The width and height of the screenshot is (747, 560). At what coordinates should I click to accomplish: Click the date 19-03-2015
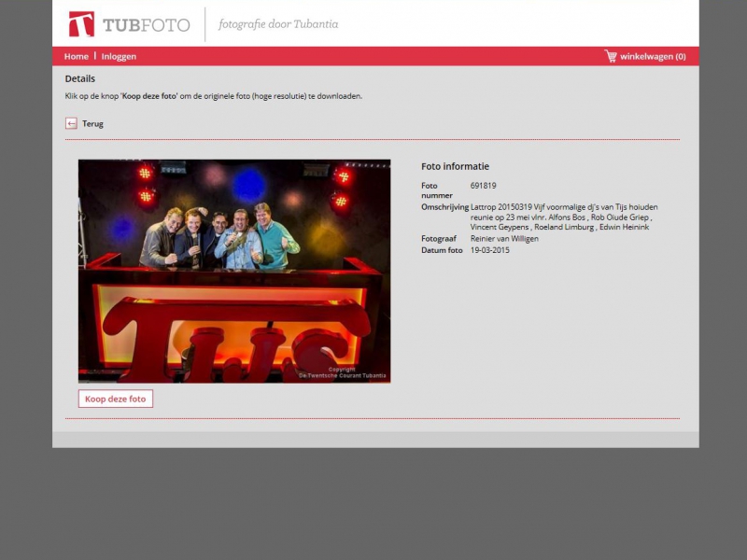[x=490, y=250]
